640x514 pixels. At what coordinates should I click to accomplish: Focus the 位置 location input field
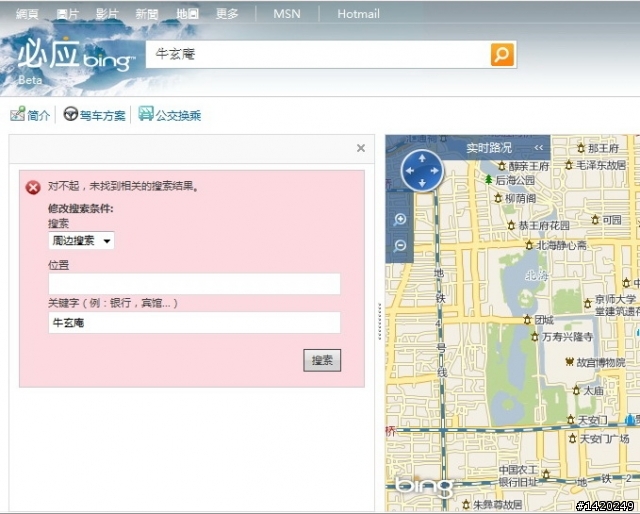coord(194,284)
